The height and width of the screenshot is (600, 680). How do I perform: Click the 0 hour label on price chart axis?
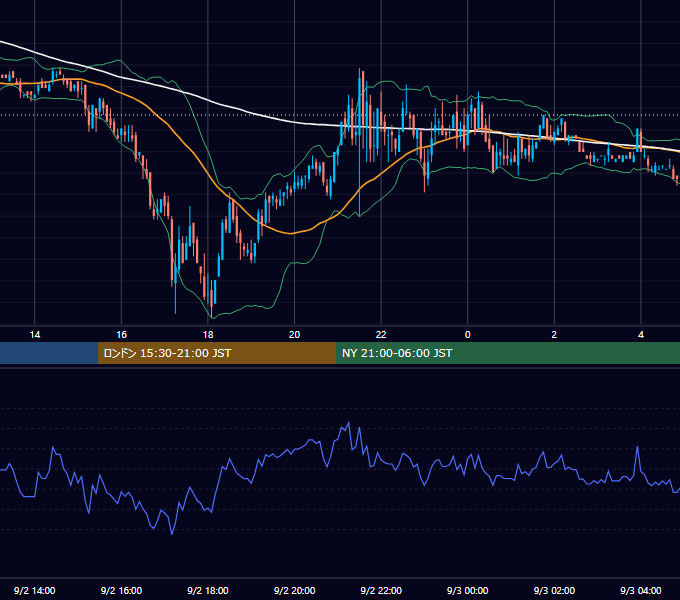[x=468, y=335]
